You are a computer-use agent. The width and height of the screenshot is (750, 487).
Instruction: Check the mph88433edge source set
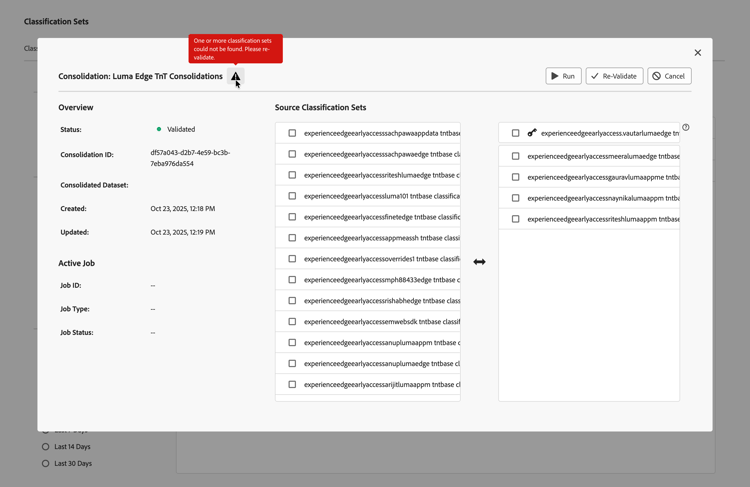click(292, 280)
